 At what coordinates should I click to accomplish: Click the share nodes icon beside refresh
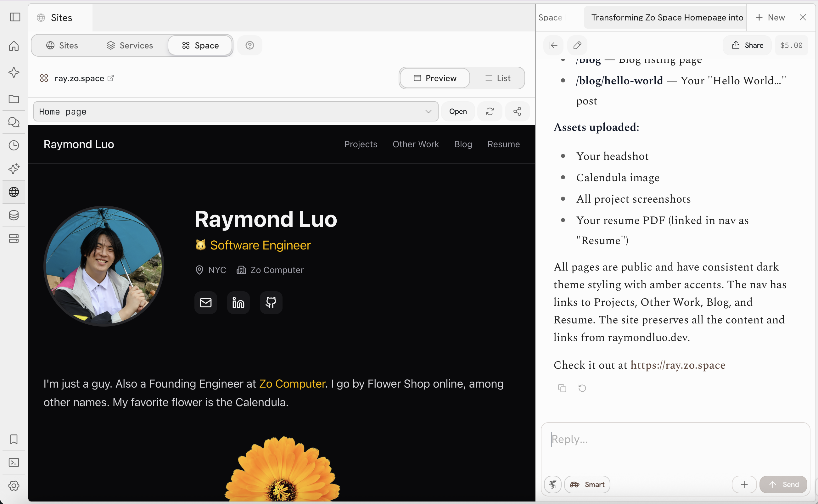pos(517,112)
